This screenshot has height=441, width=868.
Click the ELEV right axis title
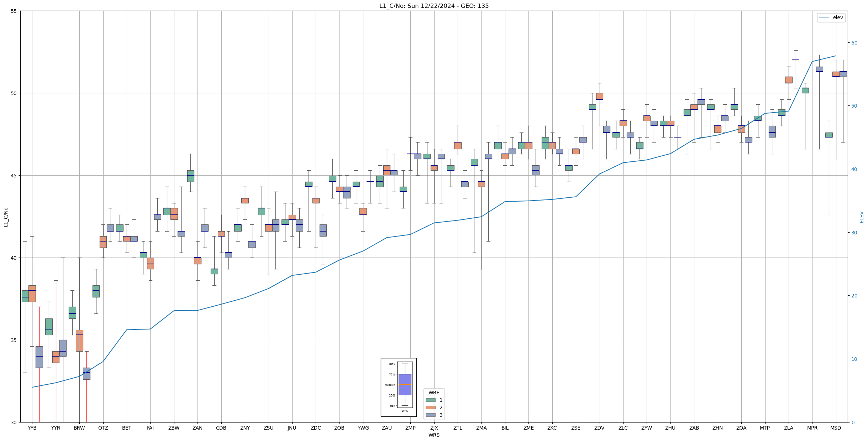point(862,217)
